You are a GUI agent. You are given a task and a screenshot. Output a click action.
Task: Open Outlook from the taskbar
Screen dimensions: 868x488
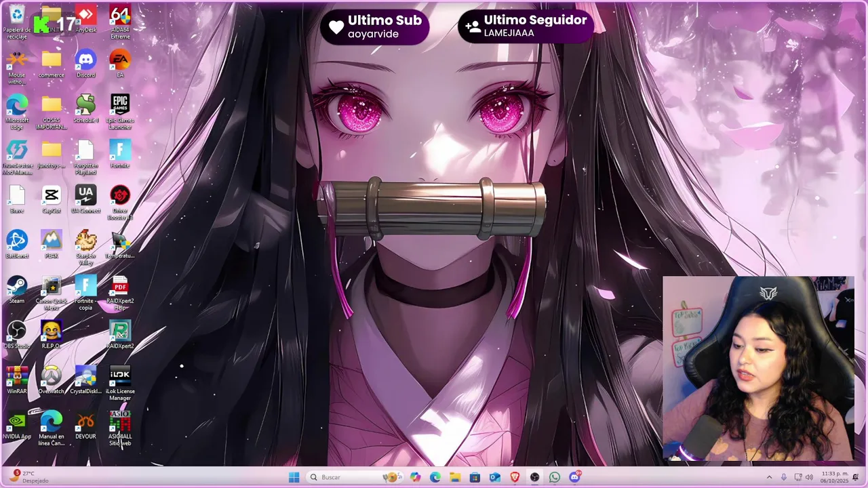495,477
